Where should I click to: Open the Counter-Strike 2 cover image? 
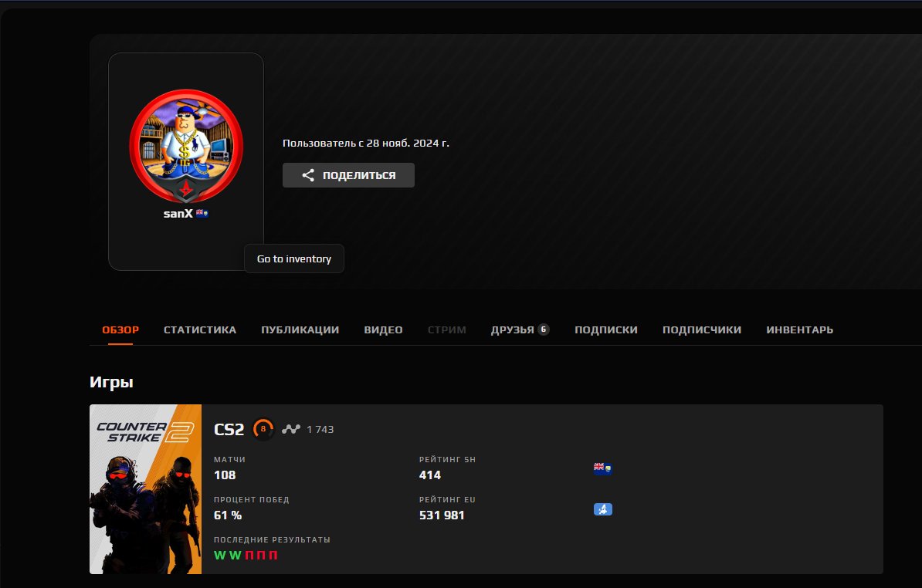pos(145,489)
